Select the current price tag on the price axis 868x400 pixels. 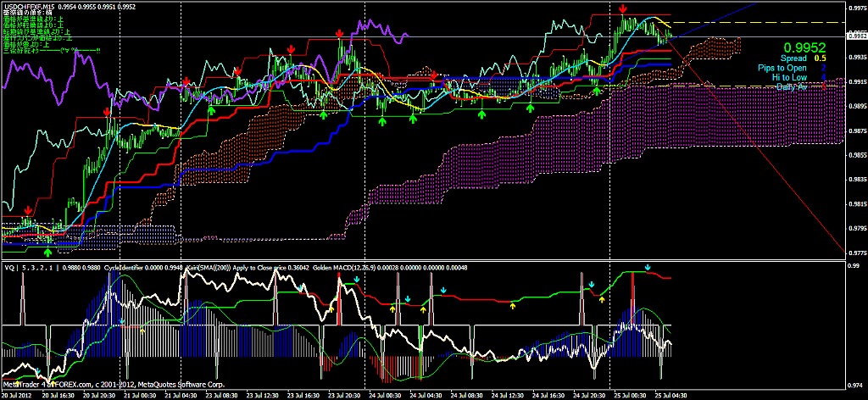click(x=856, y=36)
